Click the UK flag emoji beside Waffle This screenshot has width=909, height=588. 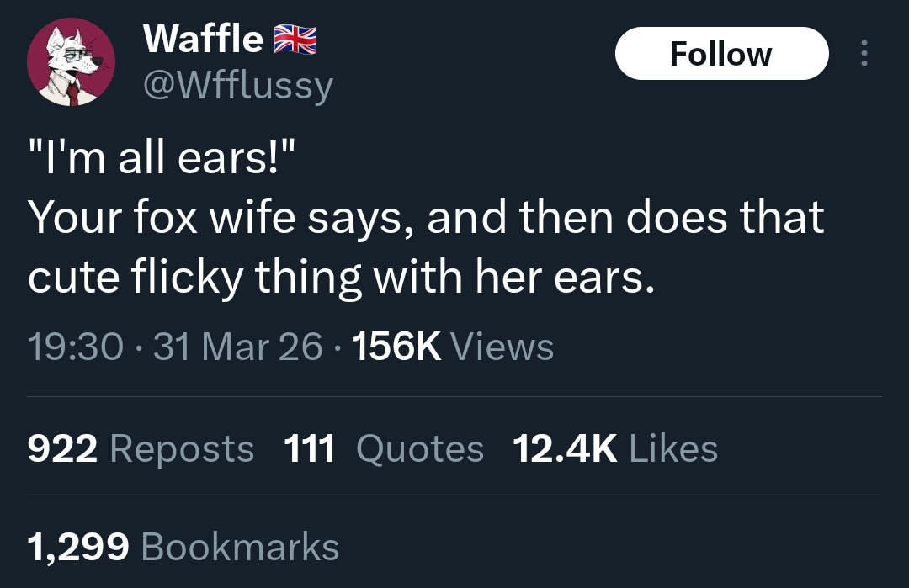294,39
